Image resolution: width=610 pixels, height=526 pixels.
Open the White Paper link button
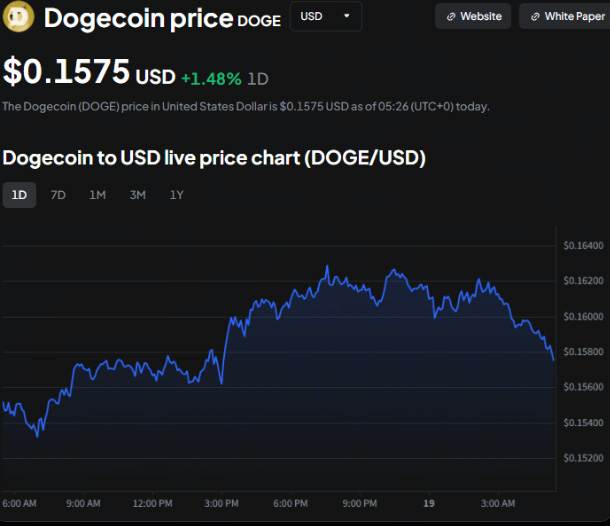[x=566, y=17]
